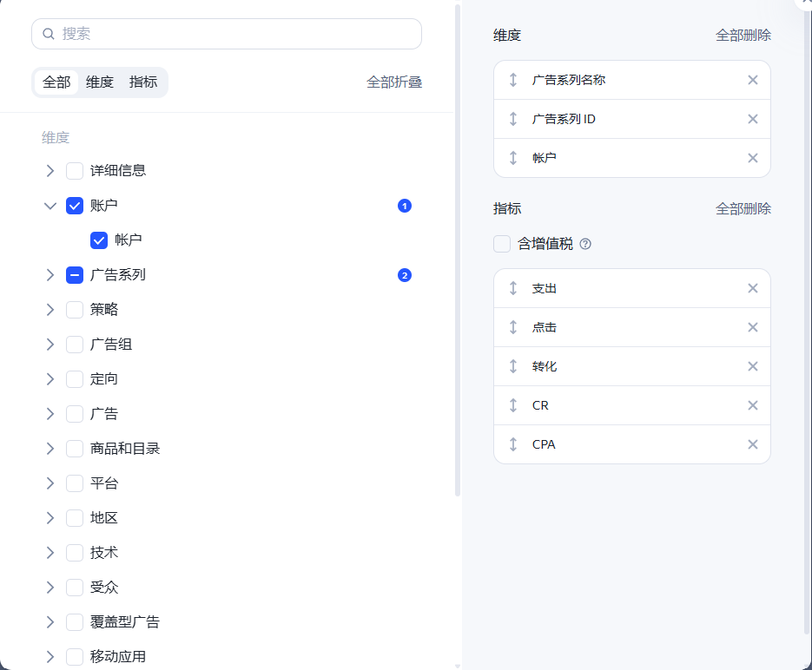
Task: Check the 定向 checkbox
Action: 75,379
